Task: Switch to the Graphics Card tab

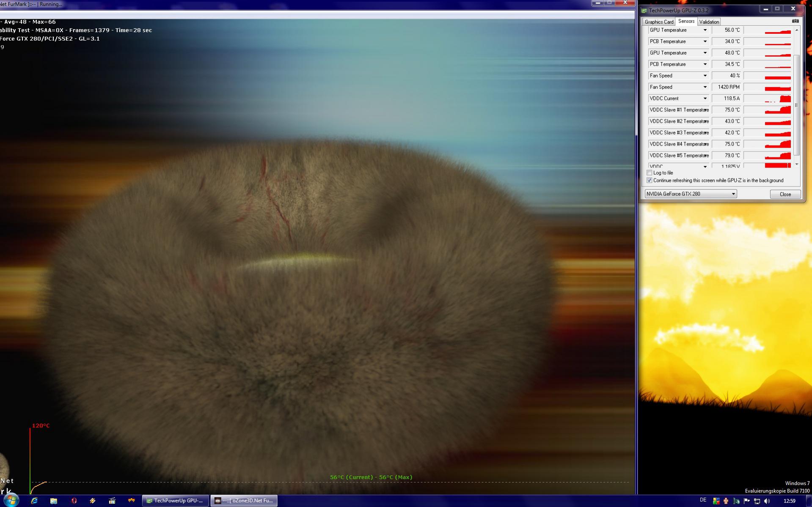Action: pos(659,22)
